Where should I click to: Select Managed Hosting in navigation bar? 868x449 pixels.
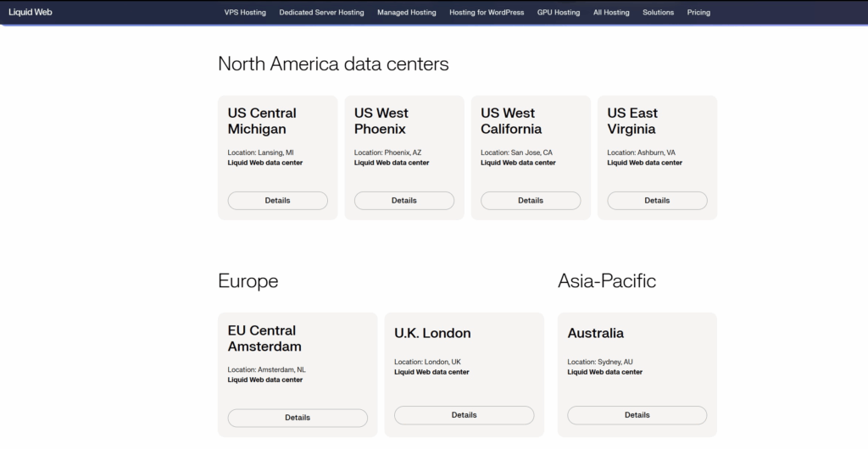(x=407, y=13)
